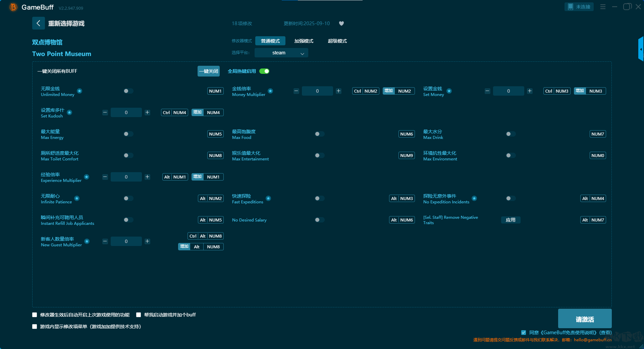Enable the Unlimited Money toggle
644x349 pixels.
pyautogui.click(x=128, y=91)
